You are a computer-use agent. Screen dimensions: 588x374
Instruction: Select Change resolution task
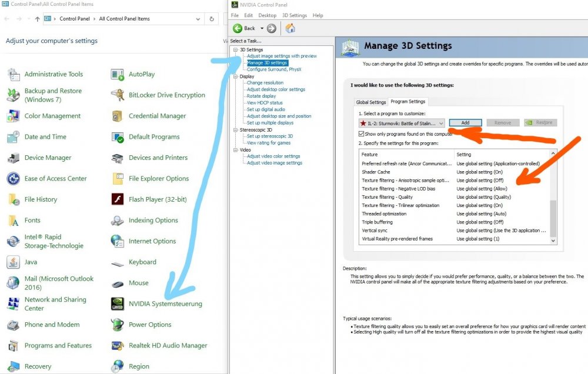(x=265, y=82)
